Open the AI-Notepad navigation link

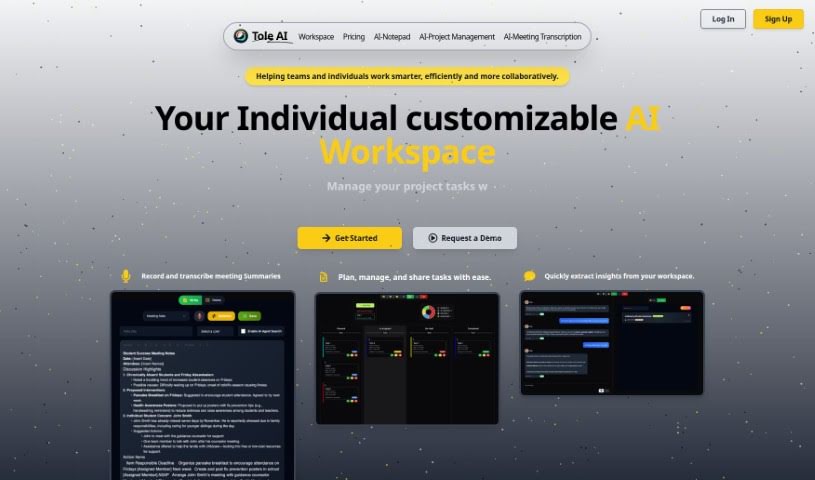click(392, 37)
